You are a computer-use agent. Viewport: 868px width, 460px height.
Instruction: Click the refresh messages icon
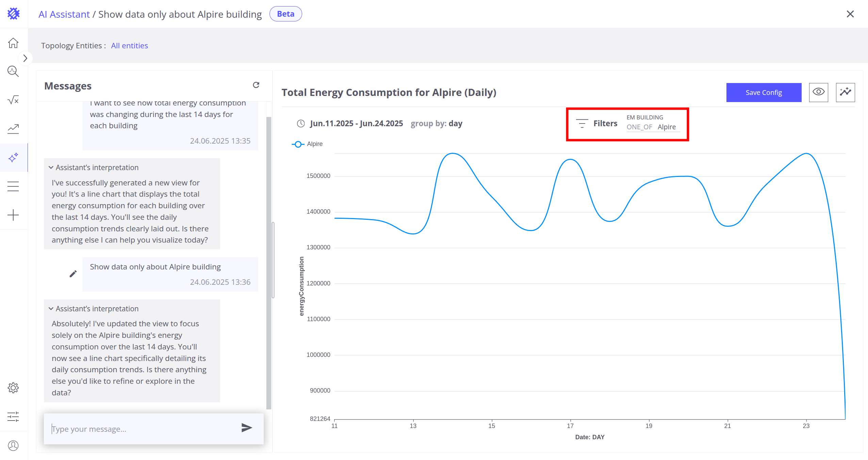coord(256,85)
